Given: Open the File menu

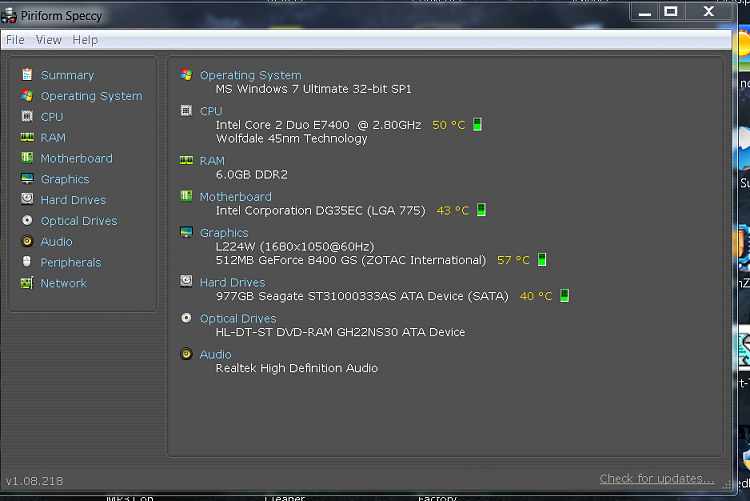Looking at the screenshot, I should point(15,40).
